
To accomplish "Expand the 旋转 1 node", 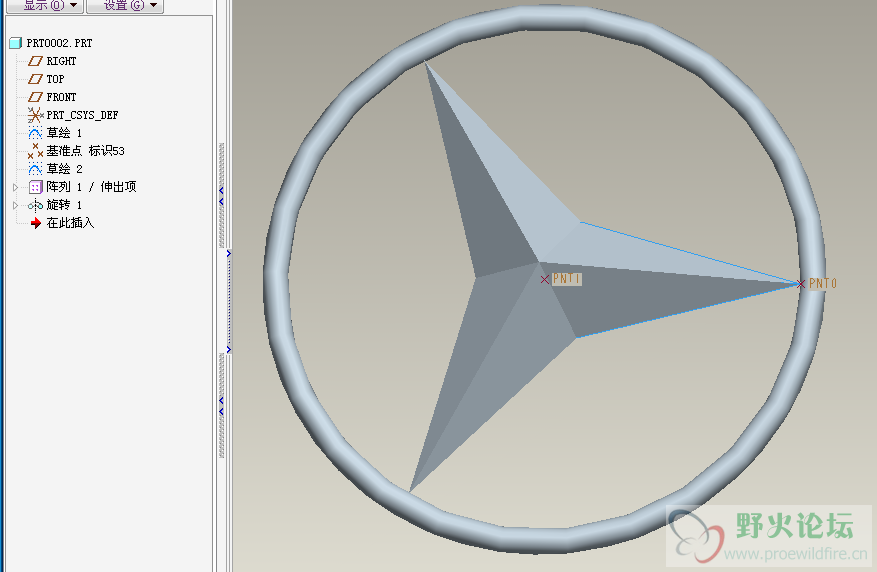I will pos(16,205).
